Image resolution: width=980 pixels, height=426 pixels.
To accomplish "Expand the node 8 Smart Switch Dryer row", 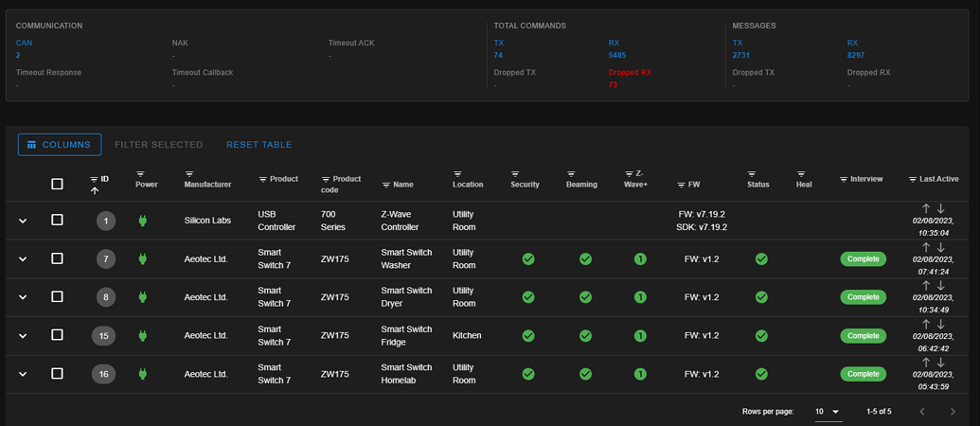I will click(23, 297).
